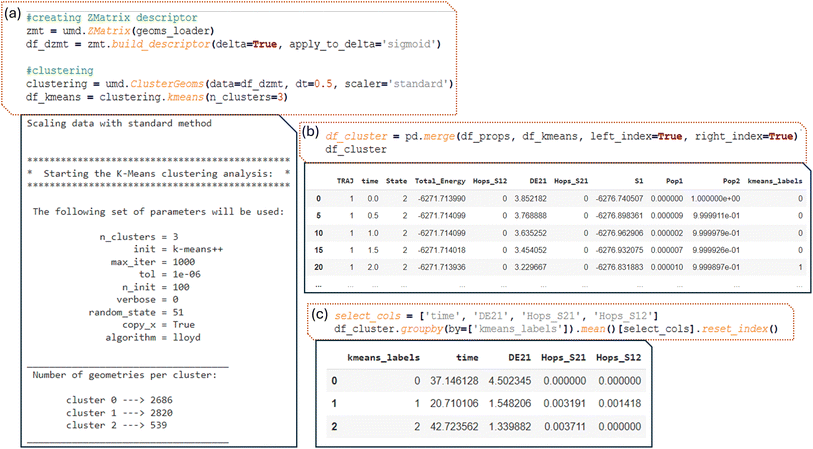Click the 'n_init = 100' parameter line
This screenshot has height=449, width=813.
point(155,287)
